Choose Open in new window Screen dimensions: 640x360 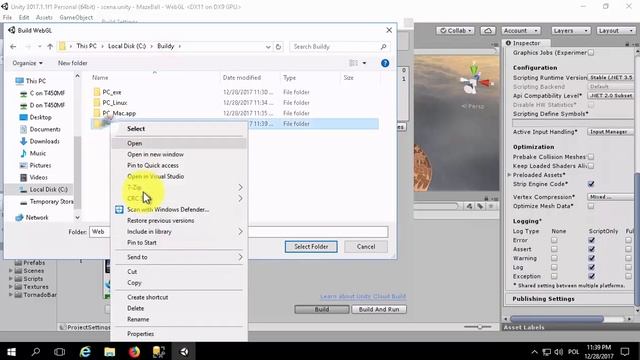pyautogui.click(x=179, y=154)
